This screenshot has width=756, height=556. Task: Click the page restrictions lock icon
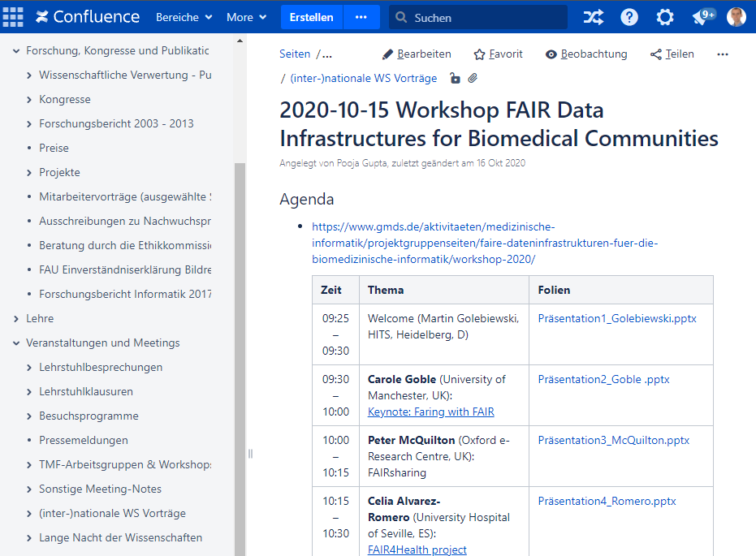tap(455, 78)
